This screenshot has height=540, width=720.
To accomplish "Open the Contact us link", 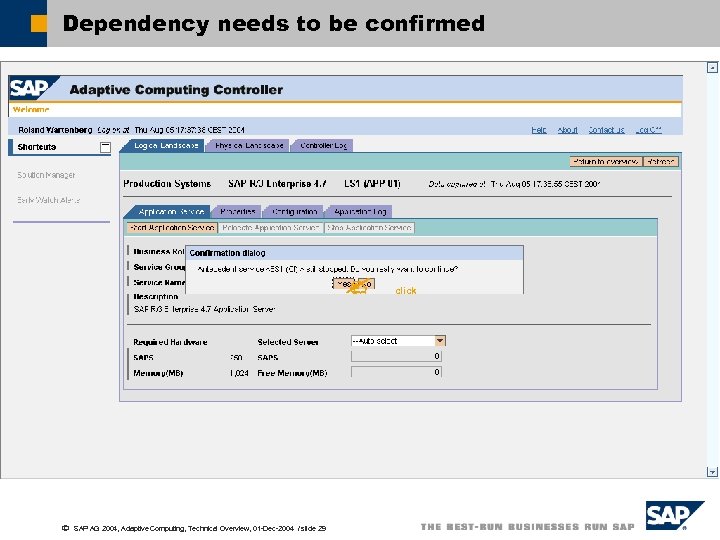I will (x=607, y=130).
